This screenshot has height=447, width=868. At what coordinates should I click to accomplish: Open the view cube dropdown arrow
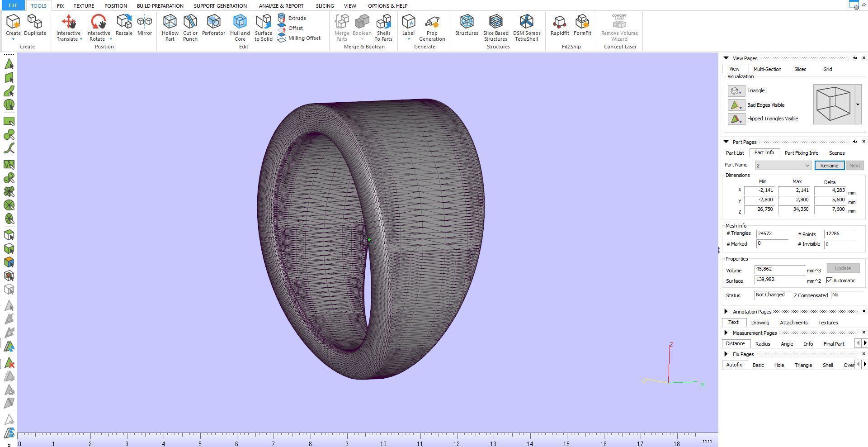click(x=858, y=105)
